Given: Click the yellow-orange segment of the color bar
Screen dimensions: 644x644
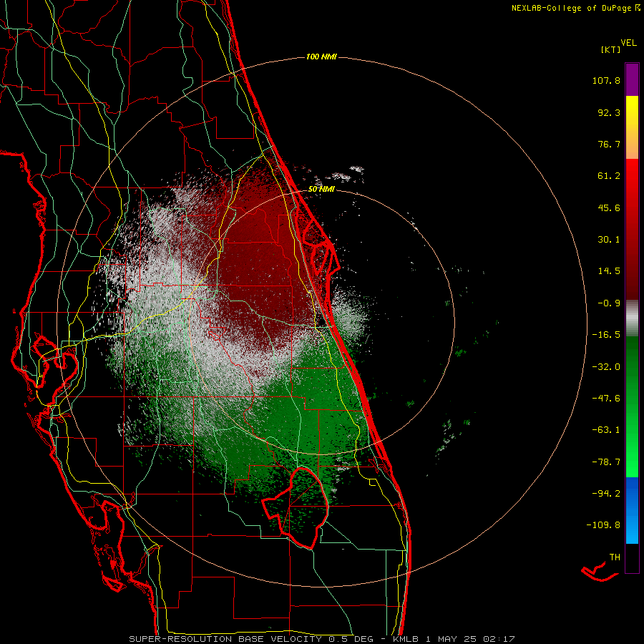Looking at the screenshot, I should 632,127.
